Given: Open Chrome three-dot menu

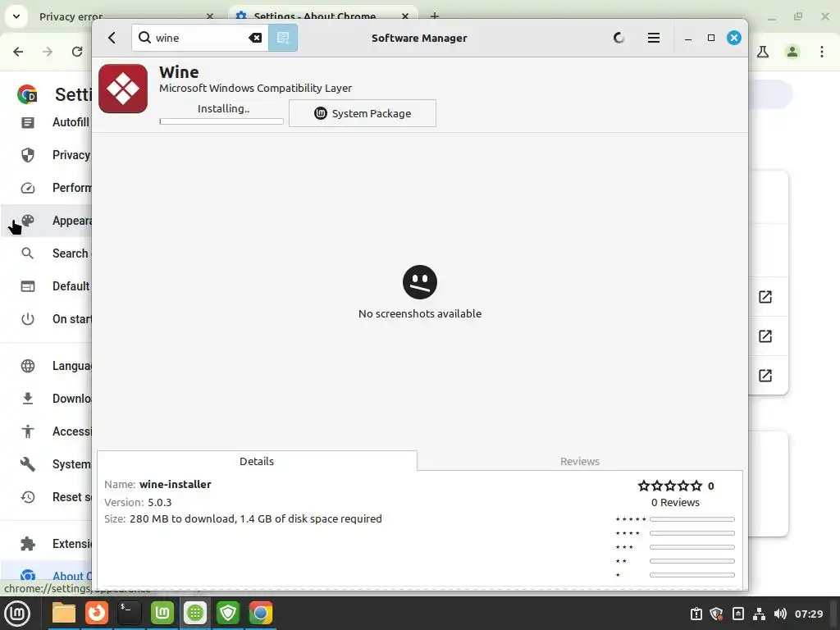Looking at the screenshot, I should coord(822,52).
